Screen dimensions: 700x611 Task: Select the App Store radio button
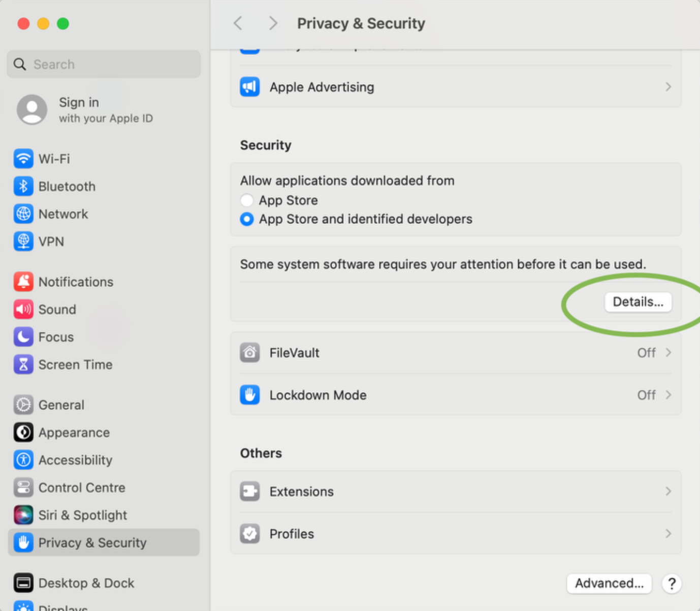(x=247, y=200)
